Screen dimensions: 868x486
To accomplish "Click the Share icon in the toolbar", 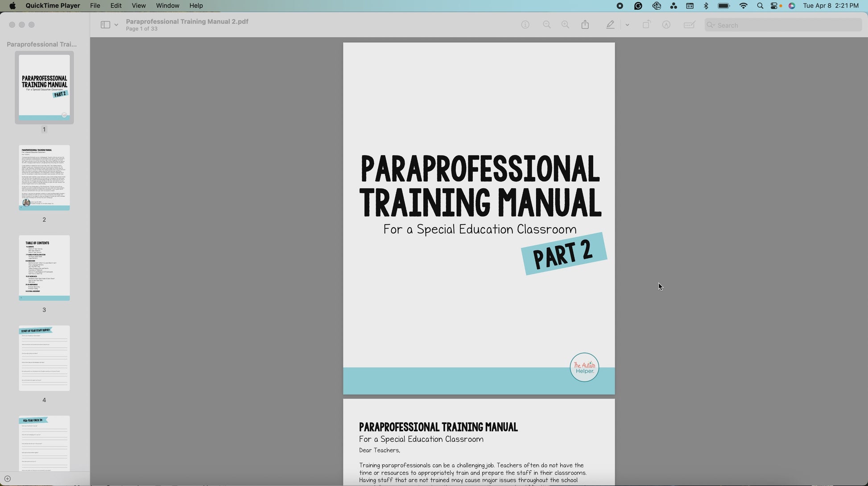I will pos(585,25).
